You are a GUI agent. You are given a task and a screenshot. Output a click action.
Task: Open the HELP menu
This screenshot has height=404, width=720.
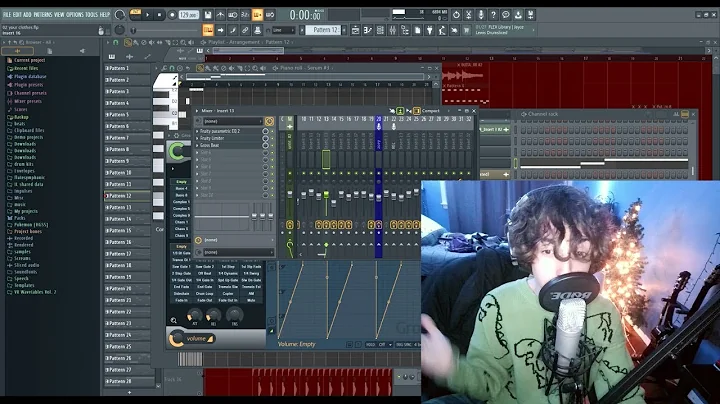click(x=105, y=15)
